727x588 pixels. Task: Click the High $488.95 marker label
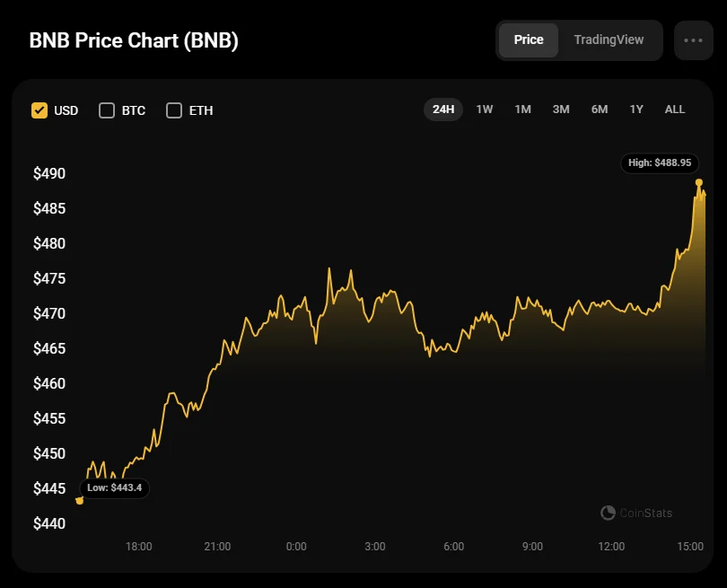(660, 162)
